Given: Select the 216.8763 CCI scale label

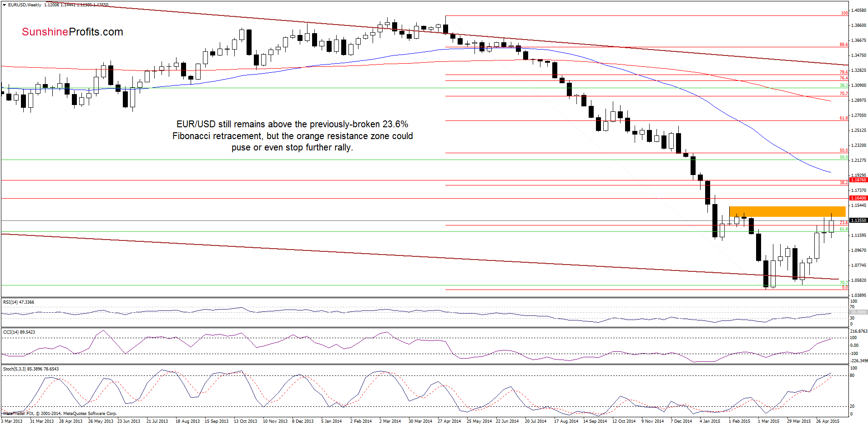Looking at the screenshot, I should point(858,332).
